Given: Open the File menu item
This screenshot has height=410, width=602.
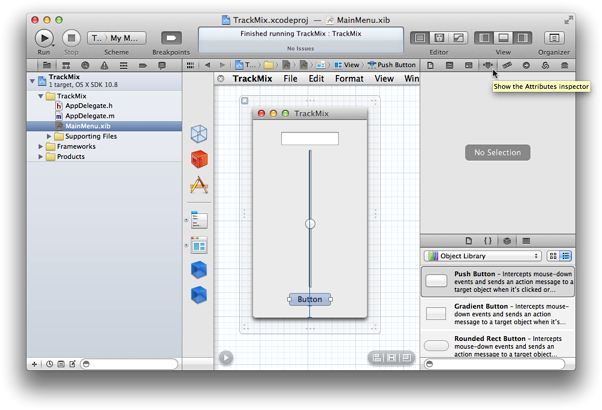Looking at the screenshot, I should [x=290, y=79].
